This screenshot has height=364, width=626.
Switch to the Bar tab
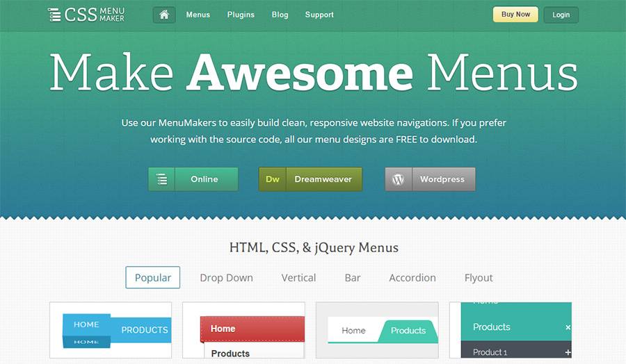tap(353, 277)
